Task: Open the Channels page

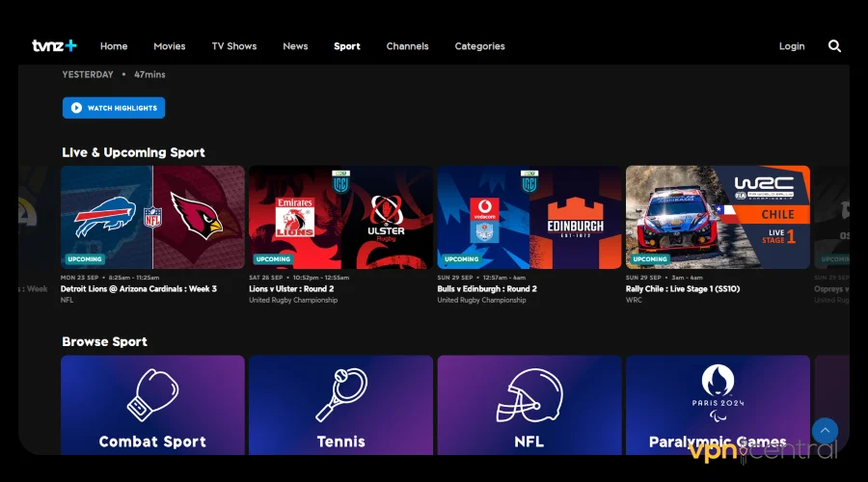Action: (407, 46)
